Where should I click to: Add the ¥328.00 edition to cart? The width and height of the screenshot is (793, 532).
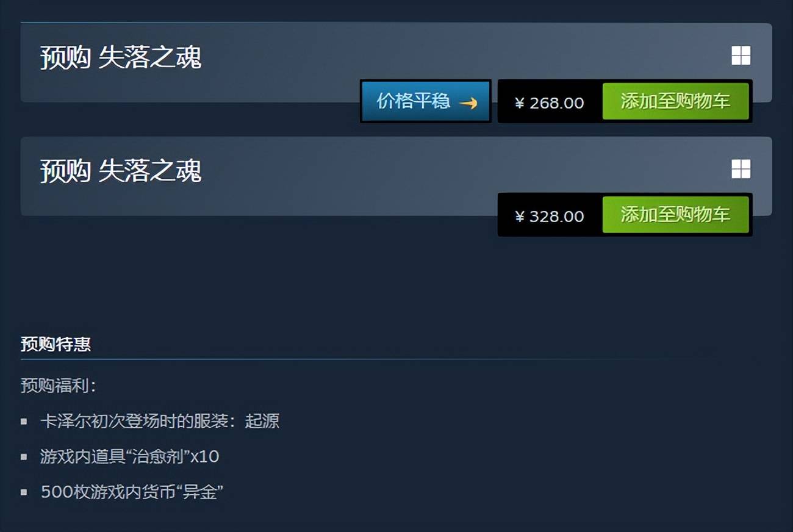click(676, 215)
